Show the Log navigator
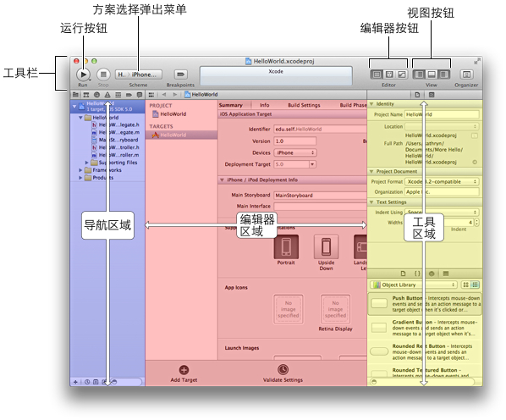 [140, 95]
